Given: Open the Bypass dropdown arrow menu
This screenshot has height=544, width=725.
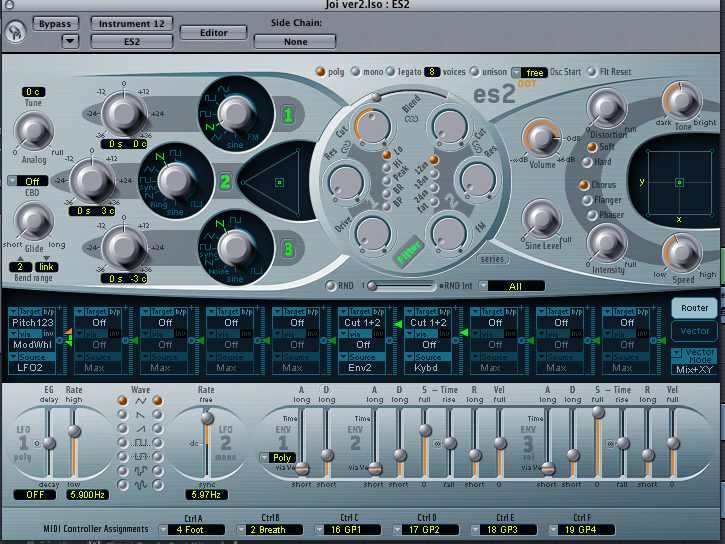Looking at the screenshot, I should pos(70,41).
